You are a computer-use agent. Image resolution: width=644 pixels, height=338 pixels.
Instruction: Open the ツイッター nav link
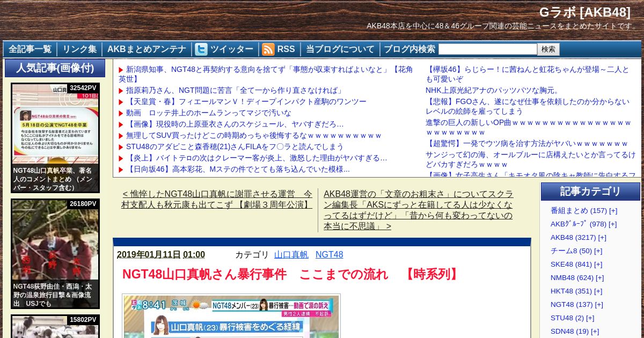[x=231, y=49]
